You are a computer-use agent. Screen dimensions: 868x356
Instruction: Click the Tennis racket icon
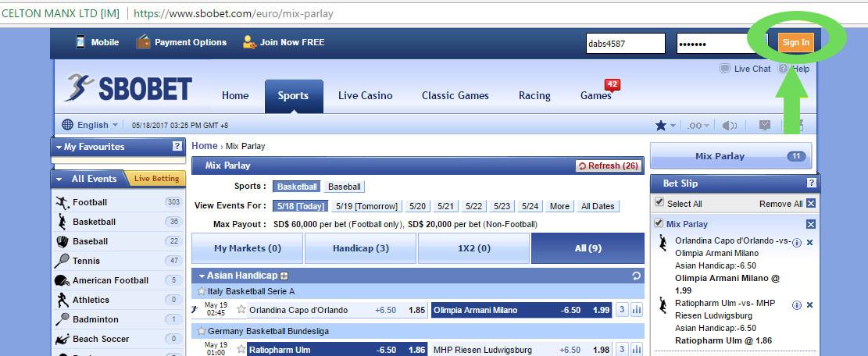point(62,261)
